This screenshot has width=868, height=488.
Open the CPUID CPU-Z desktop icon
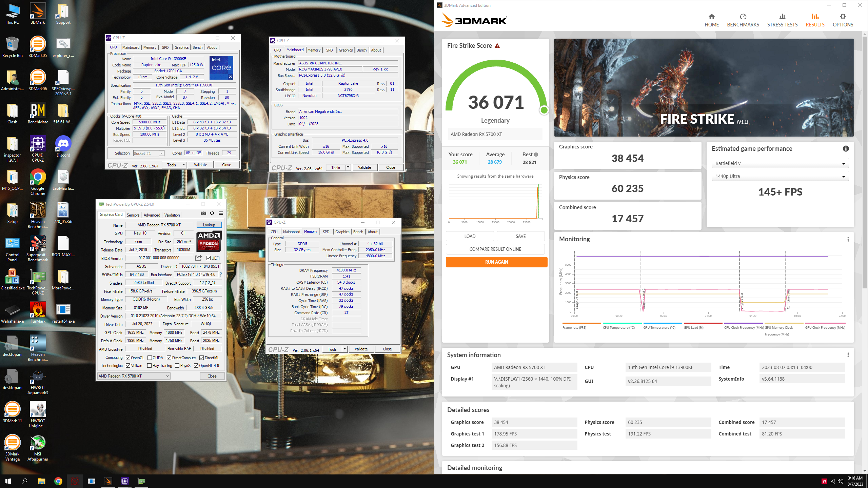click(38, 149)
